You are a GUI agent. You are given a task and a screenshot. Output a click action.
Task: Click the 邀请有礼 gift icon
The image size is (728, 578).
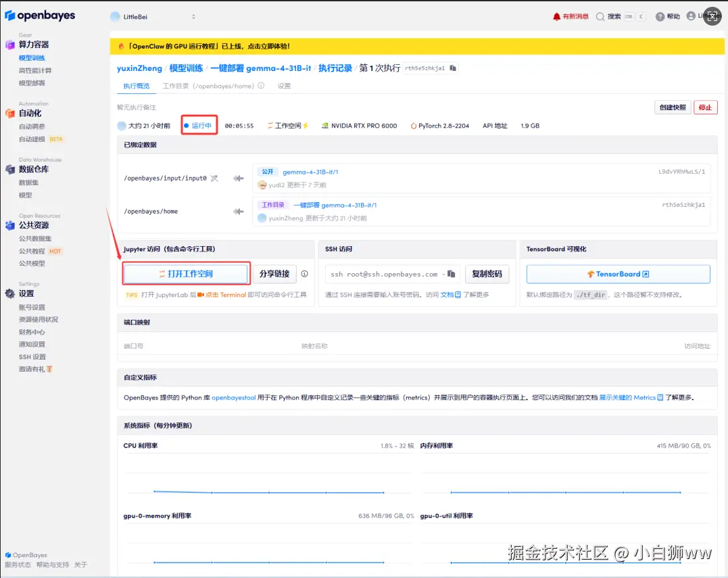tap(49, 369)
